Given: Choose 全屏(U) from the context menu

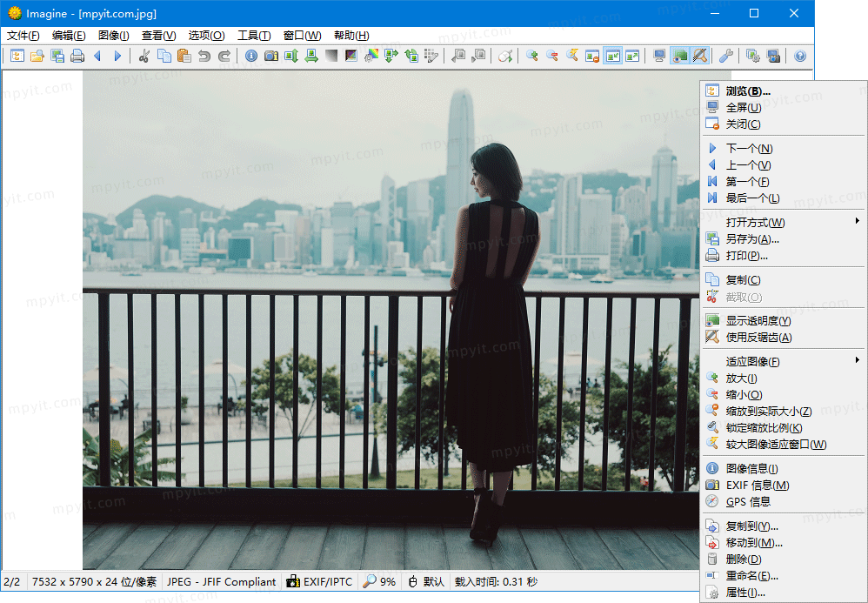Looking at the screenshot, I should click(x=783, y=107).
